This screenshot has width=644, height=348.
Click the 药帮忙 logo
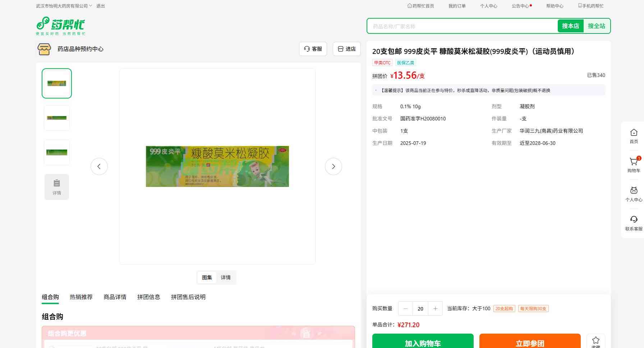pos(60,26)
